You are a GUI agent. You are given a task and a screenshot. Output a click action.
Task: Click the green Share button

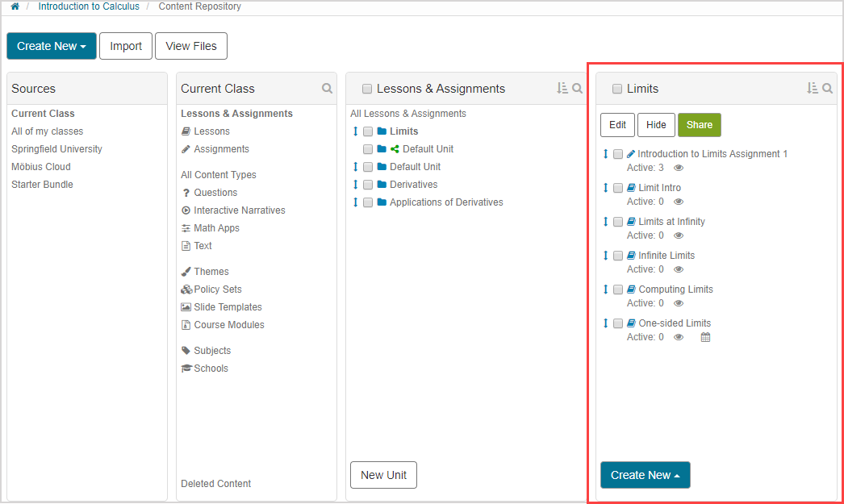[699, 125]
